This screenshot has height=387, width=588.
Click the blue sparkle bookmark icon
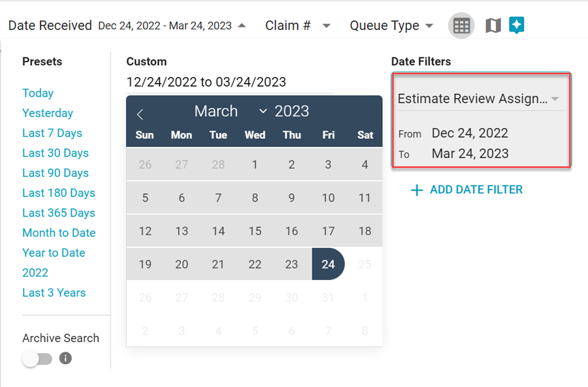click(x=517, y=25)
